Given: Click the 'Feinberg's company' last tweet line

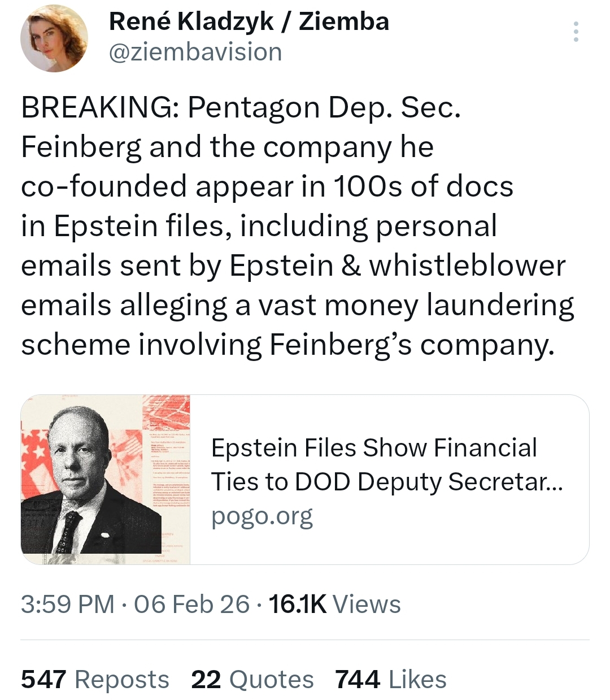Looking at the screenshot, I should [x=287, y=345].
